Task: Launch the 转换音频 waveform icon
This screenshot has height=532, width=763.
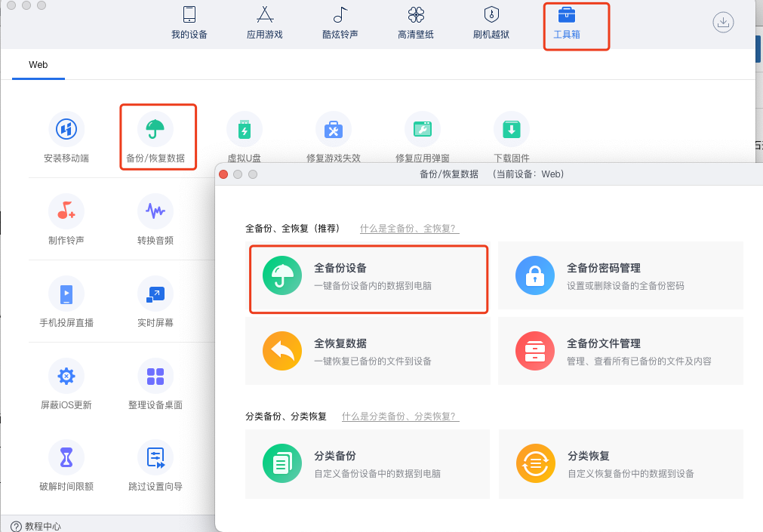Action: coord(155,211)
